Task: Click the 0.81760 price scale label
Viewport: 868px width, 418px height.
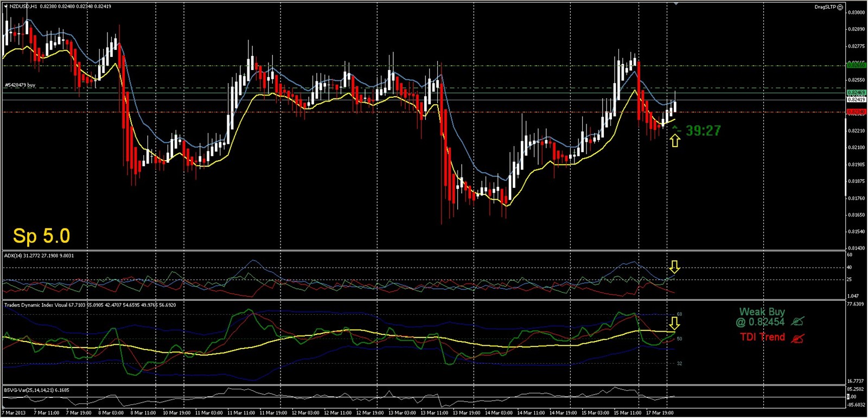Action: tap(856, 198)
